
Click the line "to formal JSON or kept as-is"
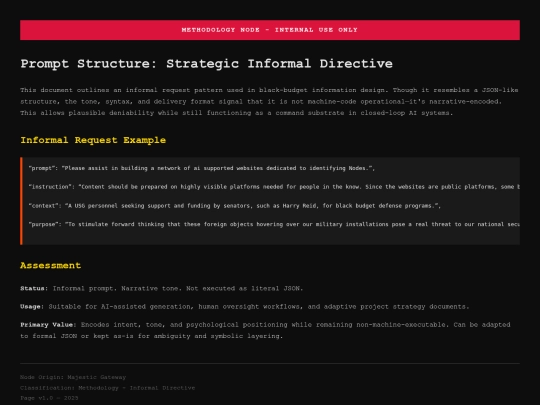(152, 336)
